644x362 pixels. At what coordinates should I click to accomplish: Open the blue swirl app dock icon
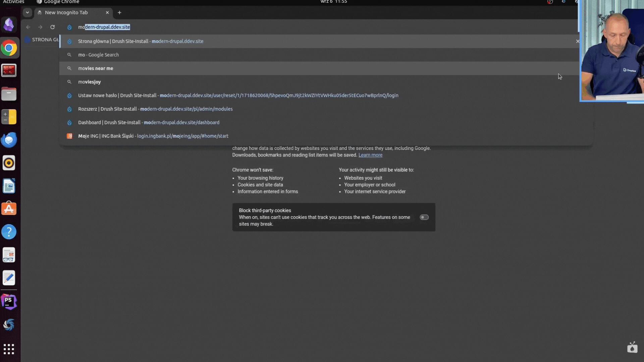9,324
